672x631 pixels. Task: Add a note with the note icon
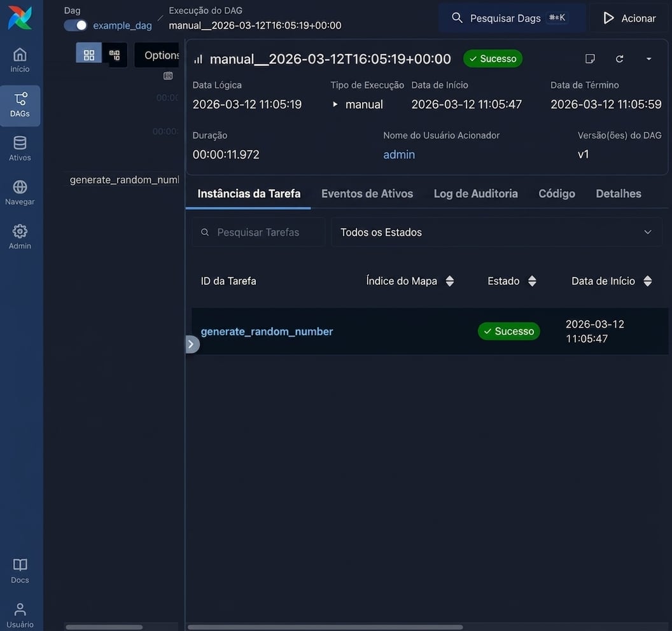[x=590, y=59]
